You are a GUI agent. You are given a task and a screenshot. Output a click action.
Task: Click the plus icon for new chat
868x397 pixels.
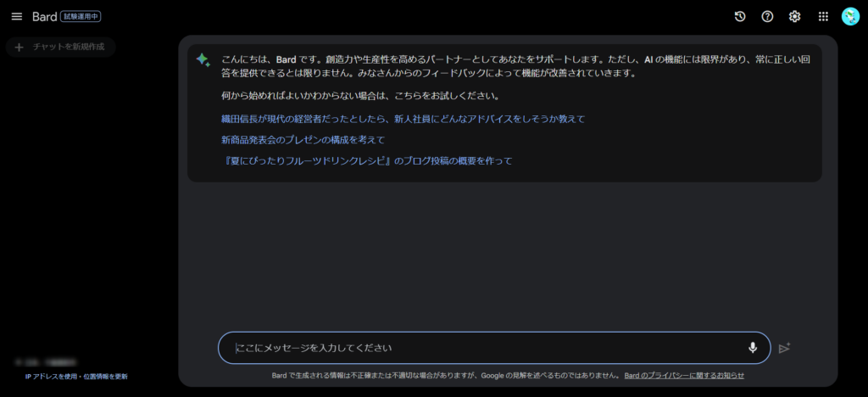pos(19,47)
